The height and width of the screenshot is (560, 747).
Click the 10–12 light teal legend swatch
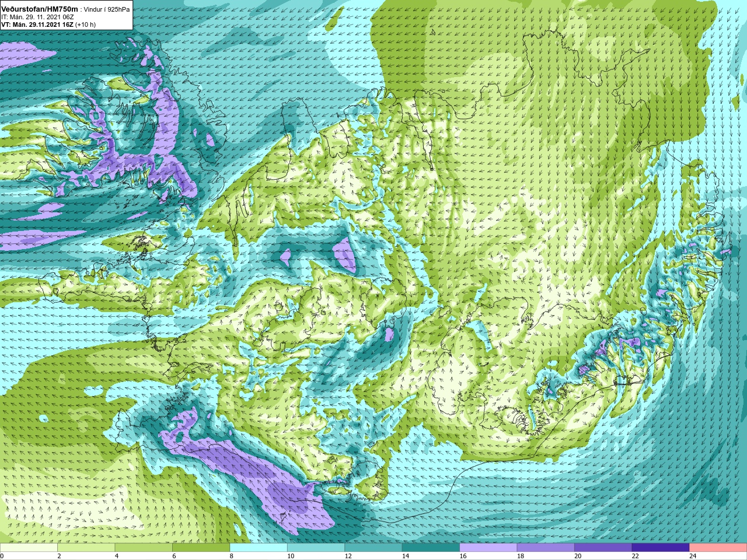coord(316,548)
